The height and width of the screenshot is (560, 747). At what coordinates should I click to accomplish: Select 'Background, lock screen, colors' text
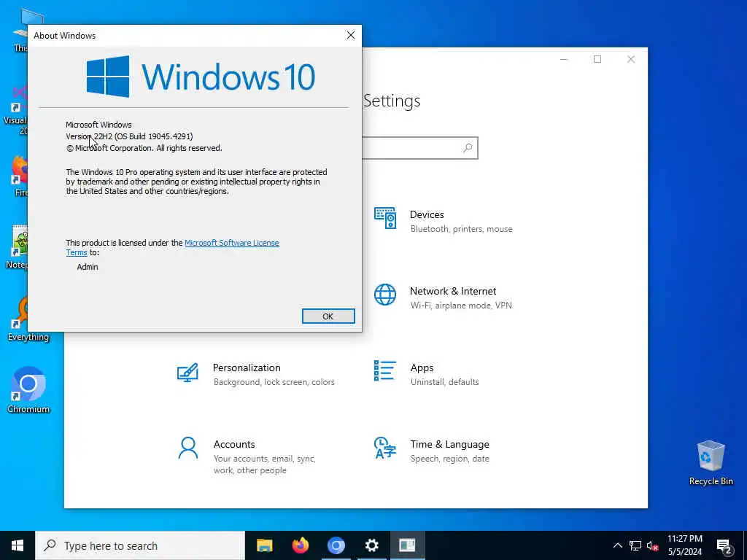point(274,382)
